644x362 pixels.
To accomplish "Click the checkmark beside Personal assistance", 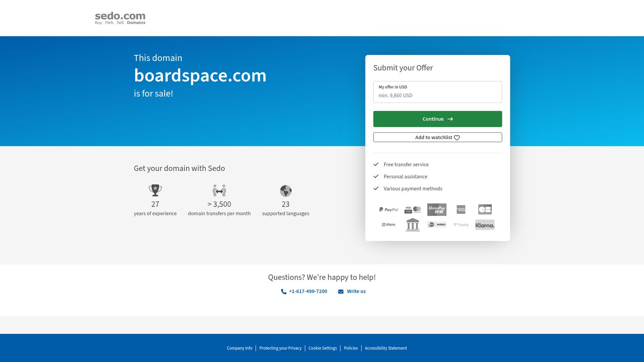I will pos(376,176).
